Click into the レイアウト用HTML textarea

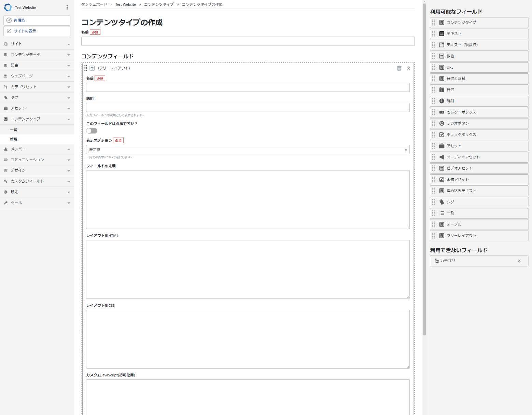pos(248,269)
